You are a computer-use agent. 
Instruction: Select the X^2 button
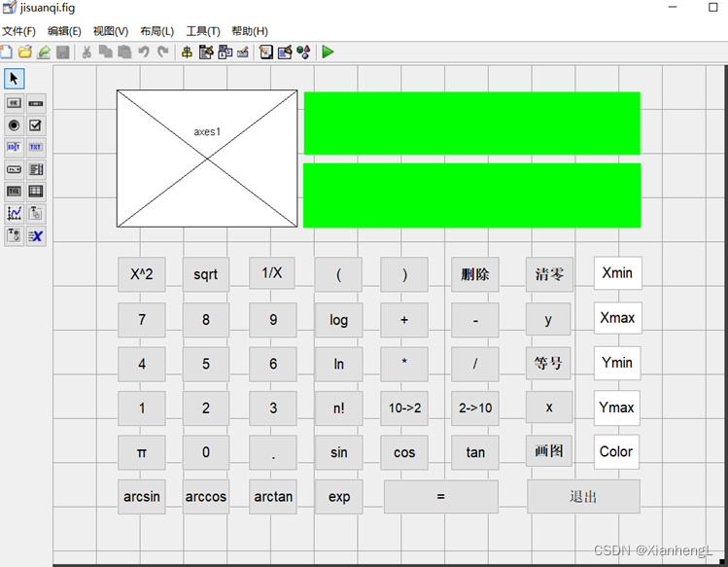pos(142,274)
